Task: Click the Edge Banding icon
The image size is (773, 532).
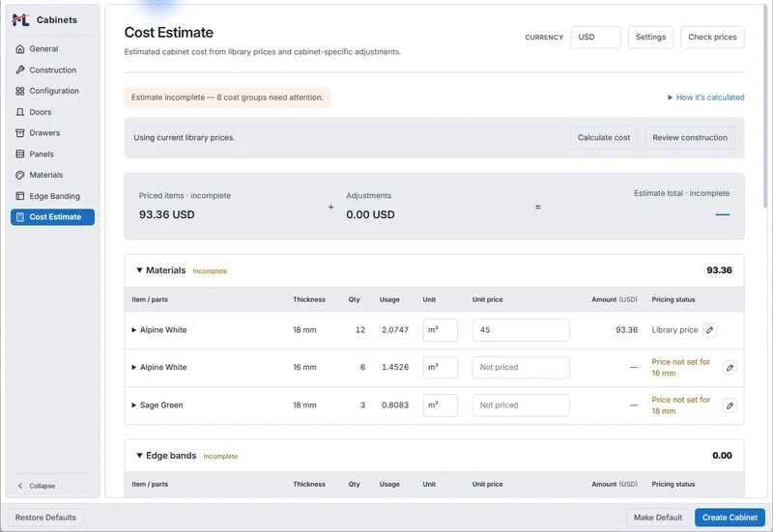Action: pos(20,196)
